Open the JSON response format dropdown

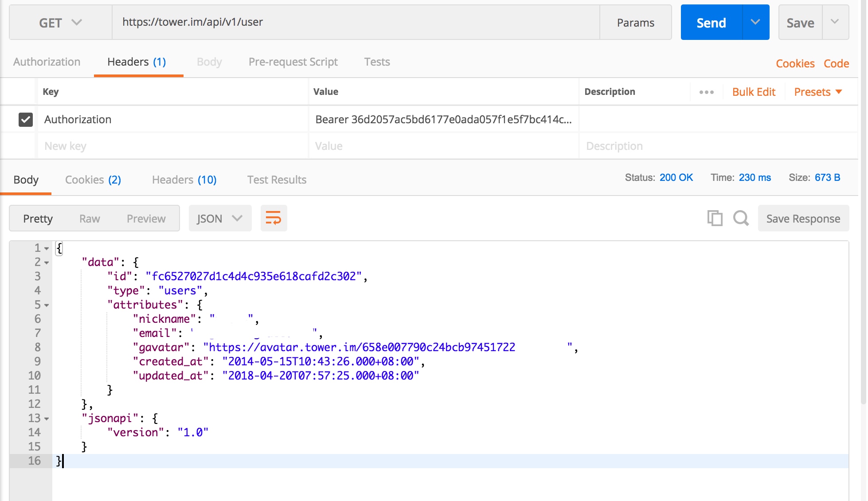point(220,218)
